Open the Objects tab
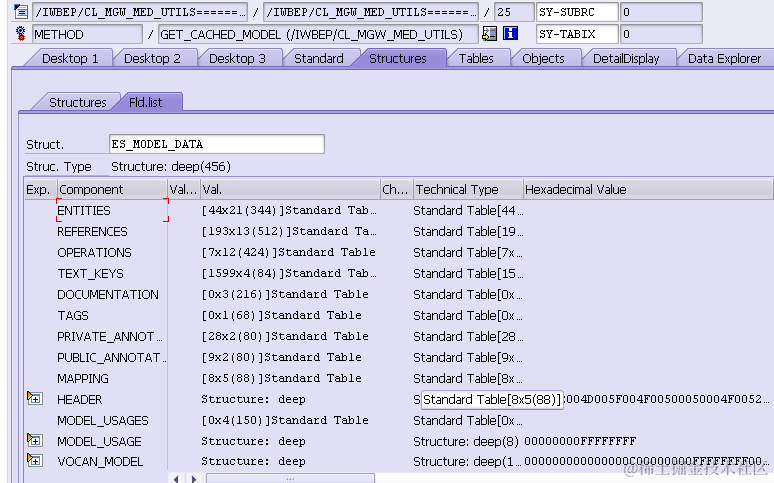Screen dimensions: 774x483 tap(543, 58)
